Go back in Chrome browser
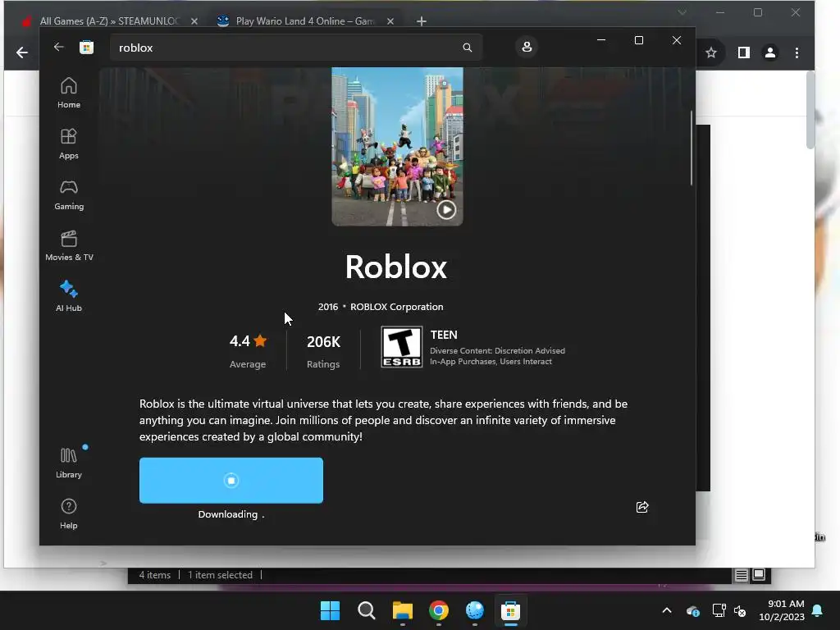 click(x=22, y=52)
